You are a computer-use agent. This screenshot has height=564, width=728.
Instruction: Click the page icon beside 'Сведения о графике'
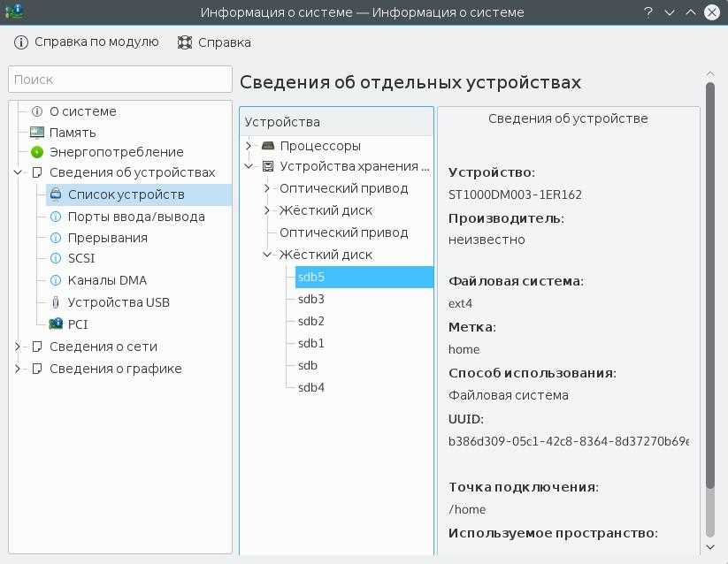tap(36, 369)
